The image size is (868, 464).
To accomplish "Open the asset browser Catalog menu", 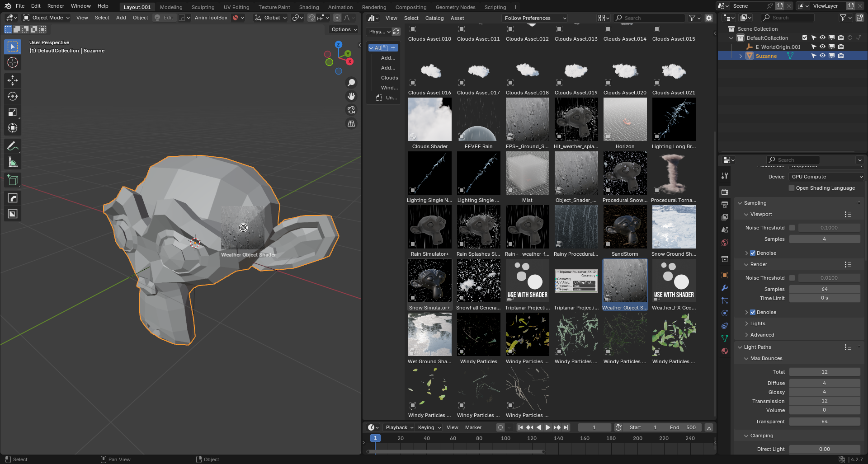I will (434, 18).
